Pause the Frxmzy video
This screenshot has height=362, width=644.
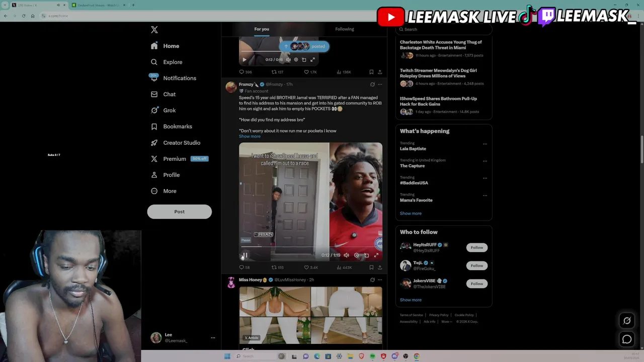pos(245,255)
